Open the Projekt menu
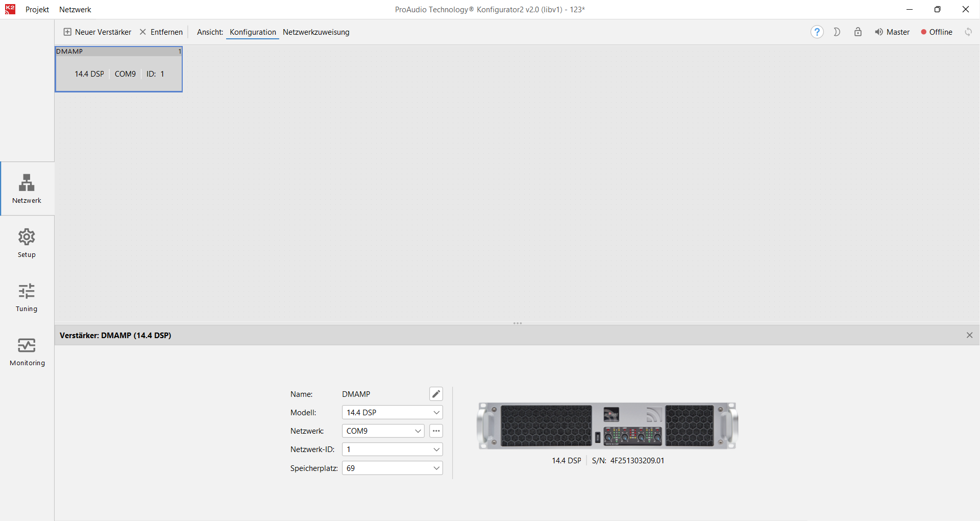This screenshot has width=980, height=521. point(37,10)
